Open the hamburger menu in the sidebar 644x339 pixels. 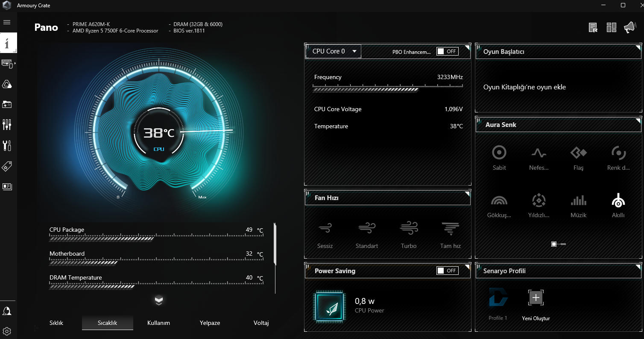pos(7,22)
